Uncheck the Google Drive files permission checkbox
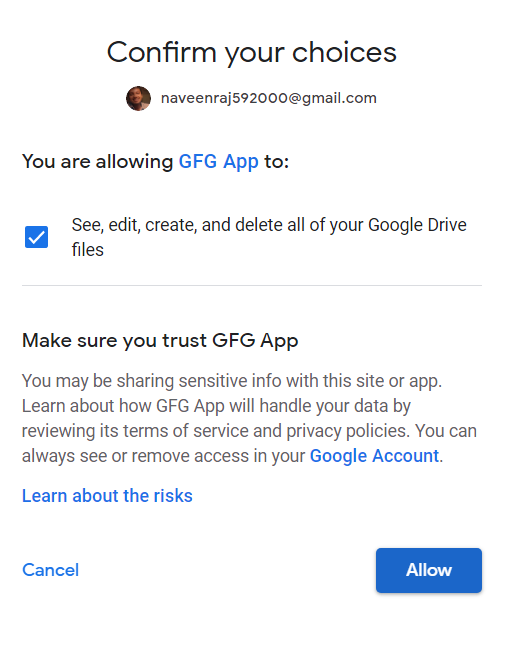505x647 pixels. click(x=36, y=237)
